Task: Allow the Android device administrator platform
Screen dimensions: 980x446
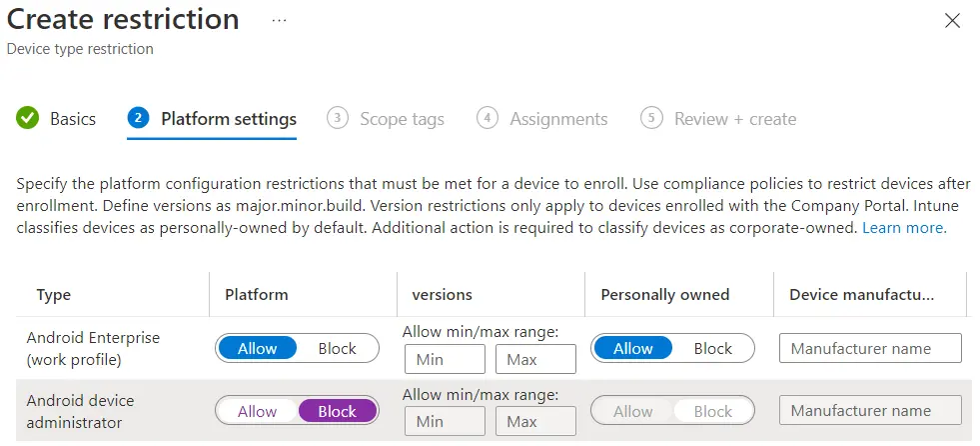Action: pos(257,411)
